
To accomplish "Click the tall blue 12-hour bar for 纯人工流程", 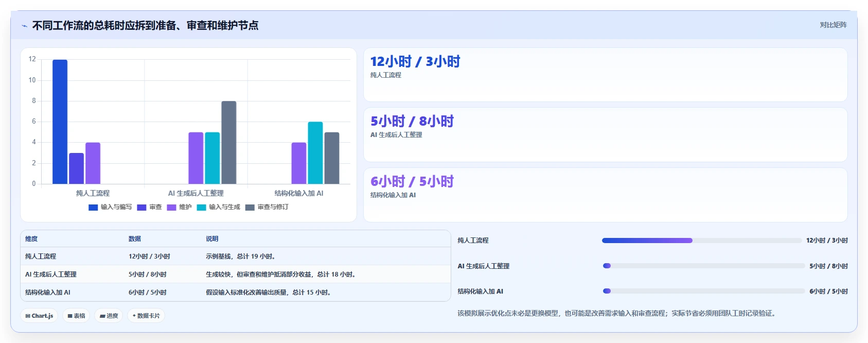I will coord(60,122).
